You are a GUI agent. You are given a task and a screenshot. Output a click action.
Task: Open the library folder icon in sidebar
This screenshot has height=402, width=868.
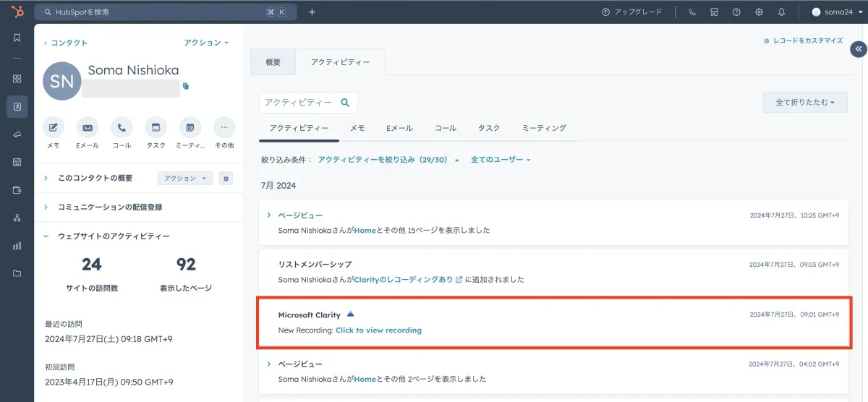(x=17, y=273)
